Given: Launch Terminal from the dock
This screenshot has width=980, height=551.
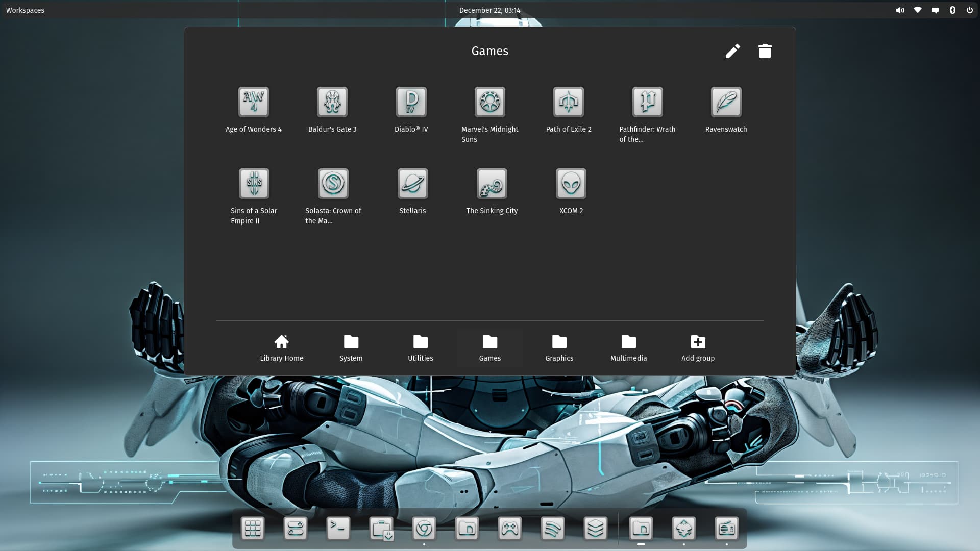Looking at the screenshot, I should click(x=338, y=529).
